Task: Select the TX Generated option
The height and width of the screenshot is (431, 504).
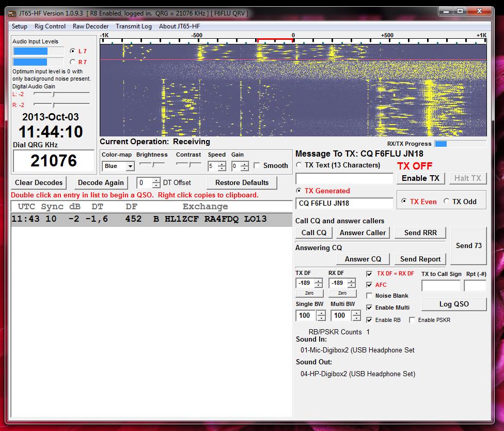Action: click(x=299, y=190)
